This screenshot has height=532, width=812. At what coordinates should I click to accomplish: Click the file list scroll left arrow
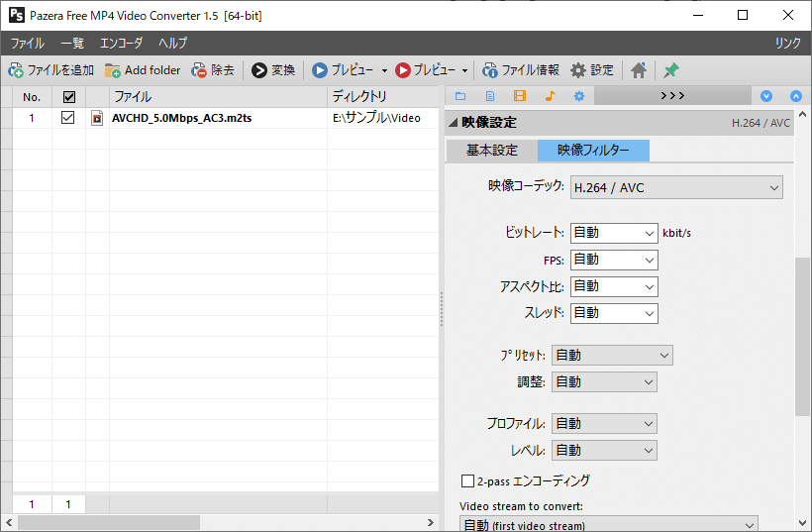(8, 523)
